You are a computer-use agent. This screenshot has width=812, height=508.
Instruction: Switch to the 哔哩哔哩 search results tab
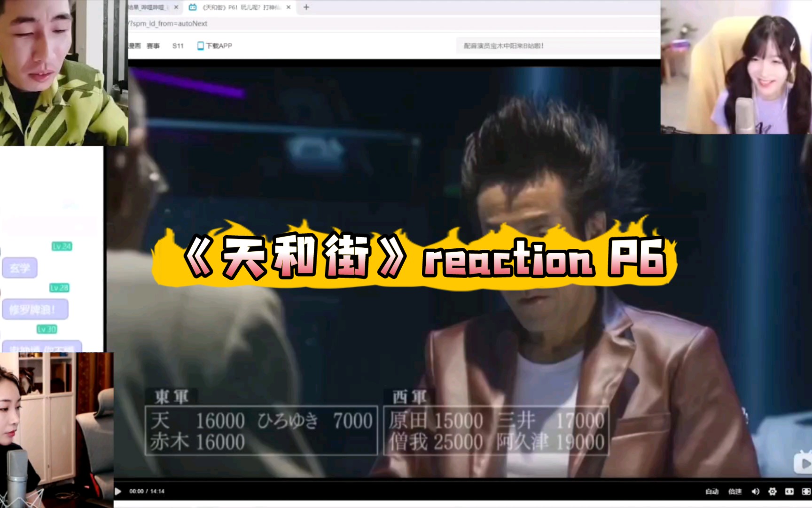point(155,7)
